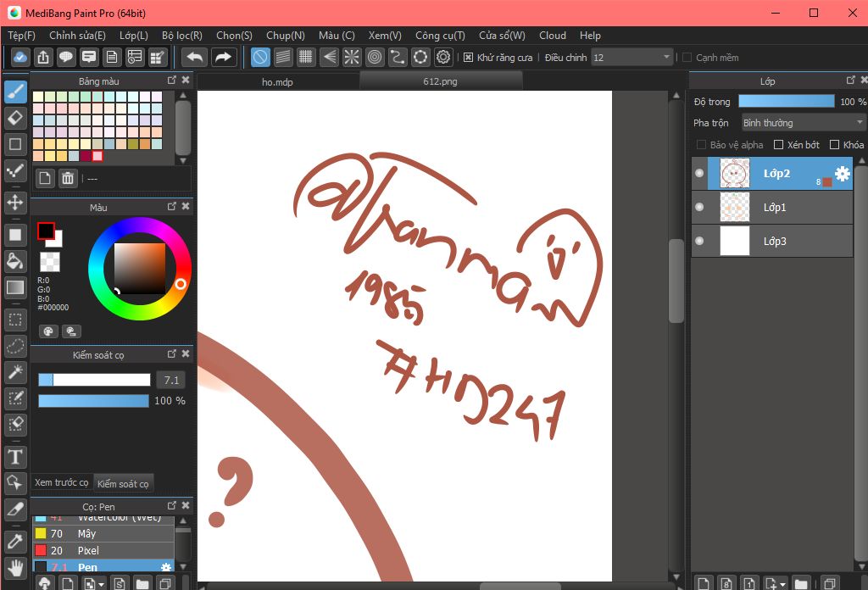Open the Cửa sổ(W) menu
This screenshot has width=868, height=590.
[x=502, y=36]
